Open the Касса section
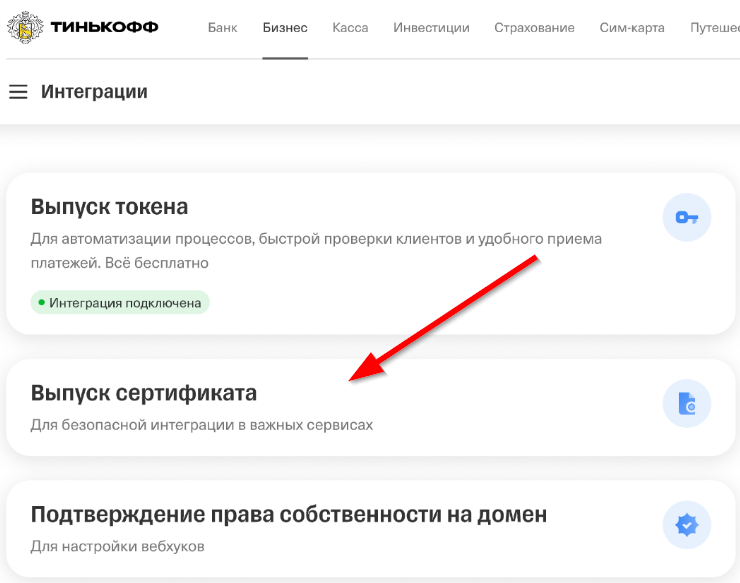Screen dimensions: 740x583 coord(350,28)
